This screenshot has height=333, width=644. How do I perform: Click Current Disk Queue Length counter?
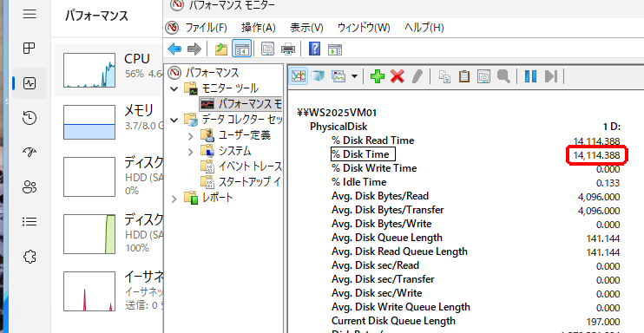[393, 321]
